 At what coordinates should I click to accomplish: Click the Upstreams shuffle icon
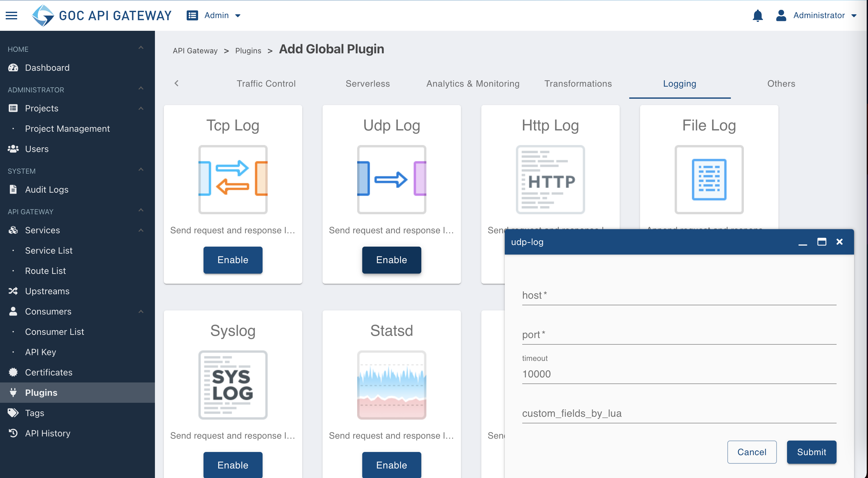pyautogui.click(x=13, y=291)
